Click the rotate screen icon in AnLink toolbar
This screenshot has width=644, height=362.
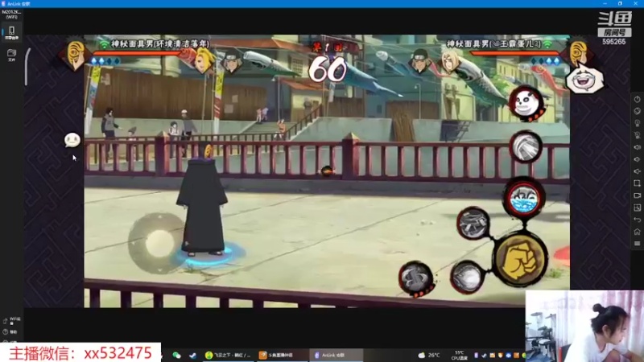pos(637,111)
